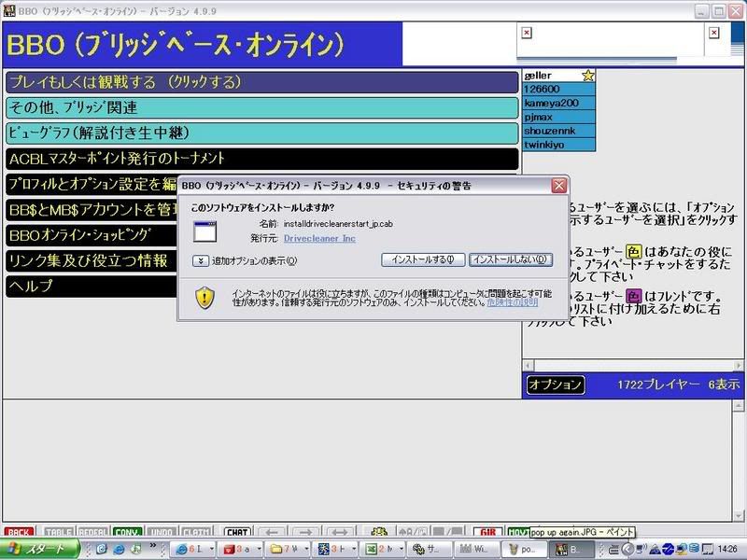This screenshot has width=747, height=560.
Task: Select user twinkiyo in player list
Action: point(558,145)
